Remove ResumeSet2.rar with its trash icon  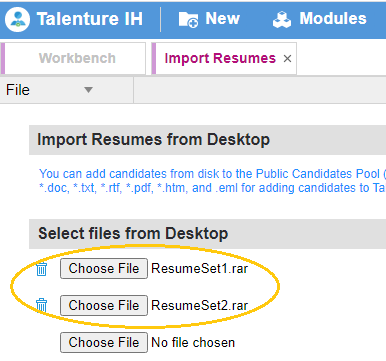pos(42,305)
